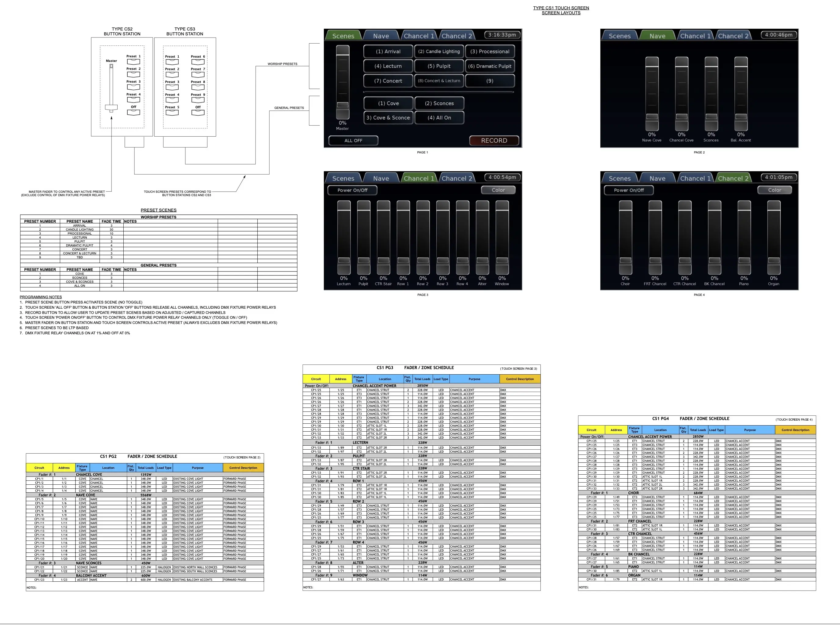Click the Lecturn fader handle on page 3
The width and height of the screenshot is (840, 636).
pyautogui.click(x=344, y=260)
